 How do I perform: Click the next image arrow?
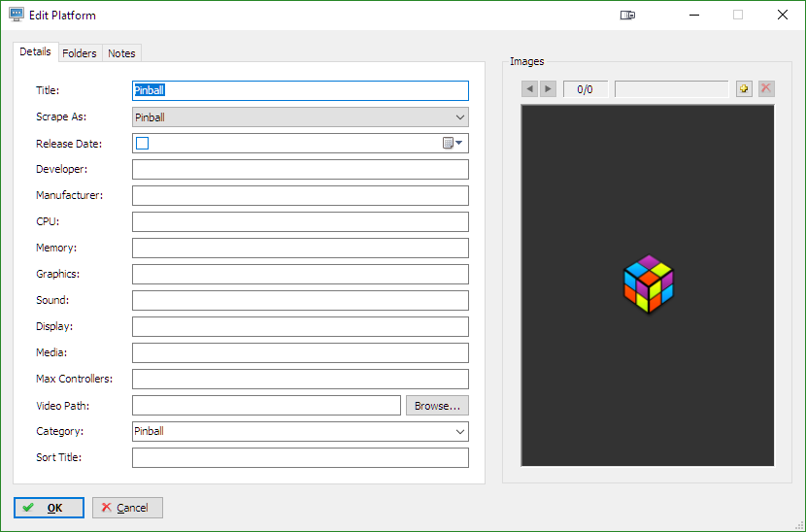548,89
